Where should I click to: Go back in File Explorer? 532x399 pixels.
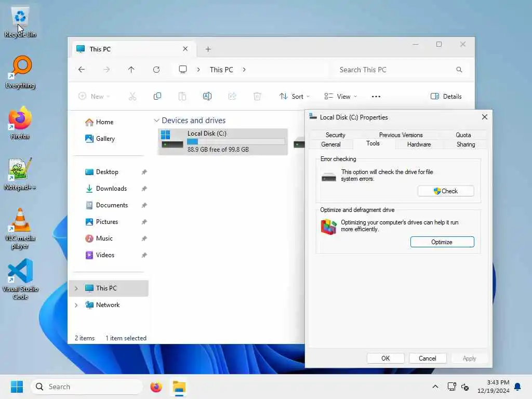(82, 70)
